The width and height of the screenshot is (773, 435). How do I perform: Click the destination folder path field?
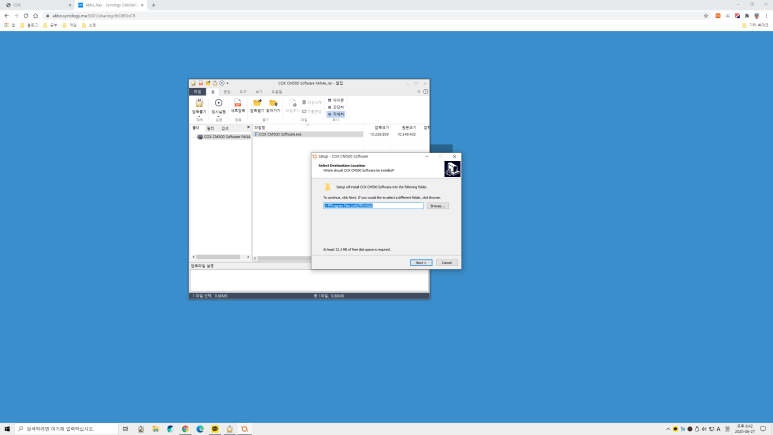pyautogui.click(x=373, y=206)
